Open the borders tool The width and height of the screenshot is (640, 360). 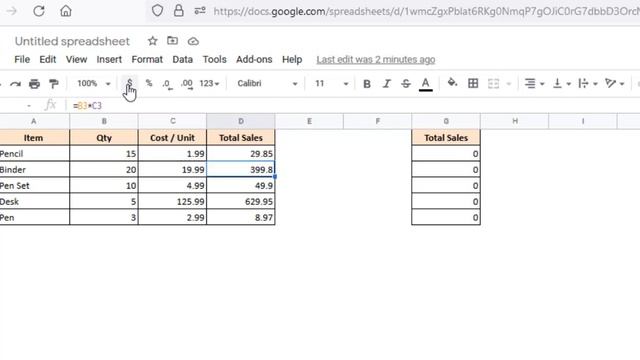(x=473, y=84)
